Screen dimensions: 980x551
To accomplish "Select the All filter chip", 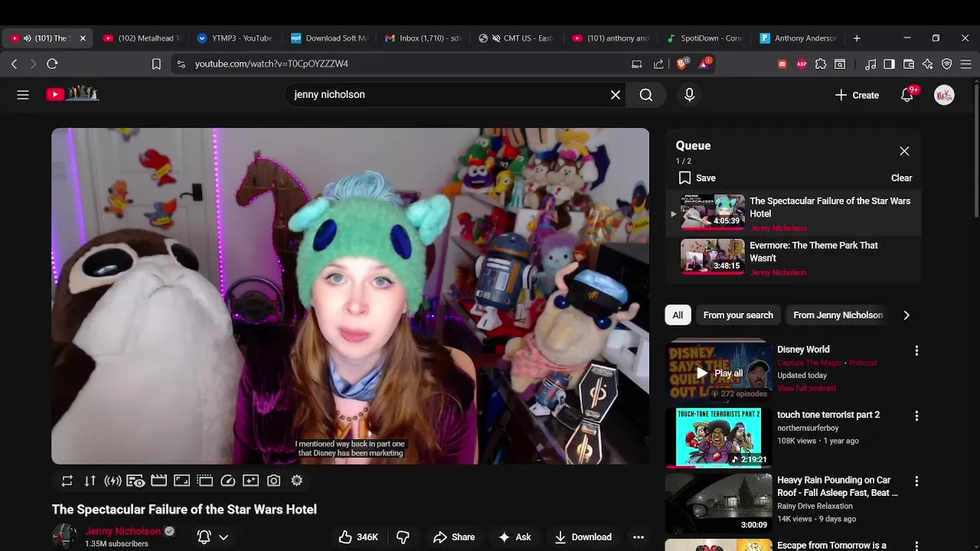I will click(x=678, y=315).
